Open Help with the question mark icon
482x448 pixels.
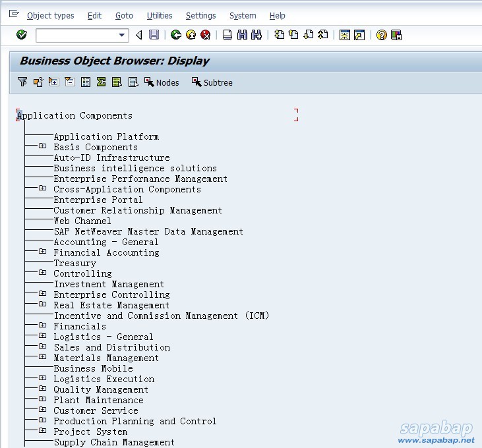(382, 35)
